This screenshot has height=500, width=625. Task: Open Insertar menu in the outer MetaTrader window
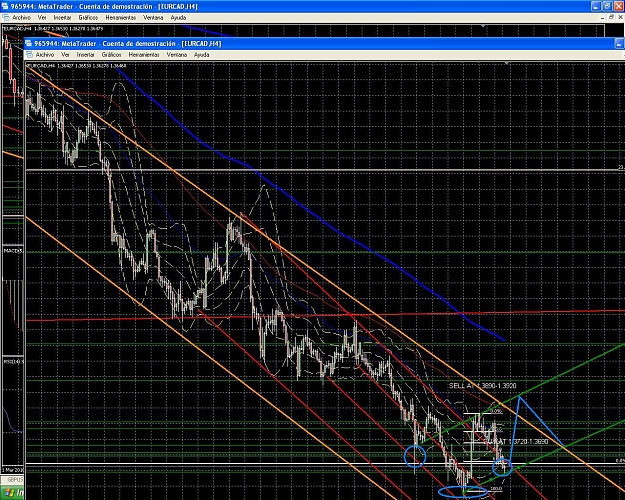pyautogui.click(x=62, y=18)
